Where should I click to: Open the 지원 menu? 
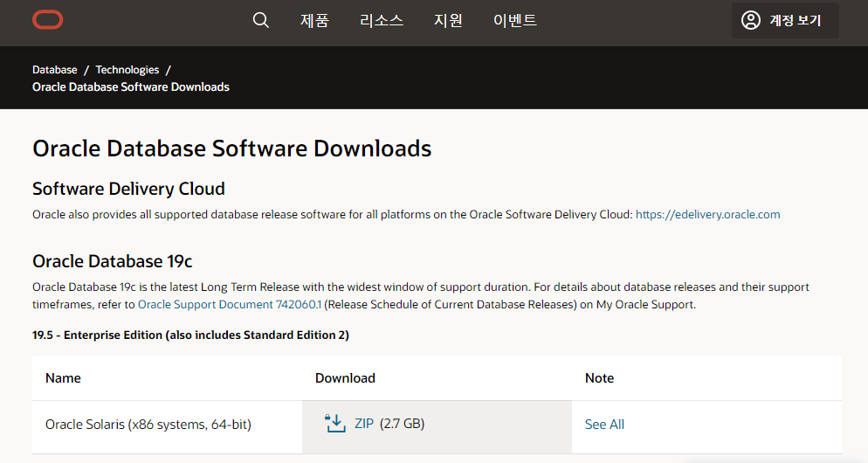(448, 20)
